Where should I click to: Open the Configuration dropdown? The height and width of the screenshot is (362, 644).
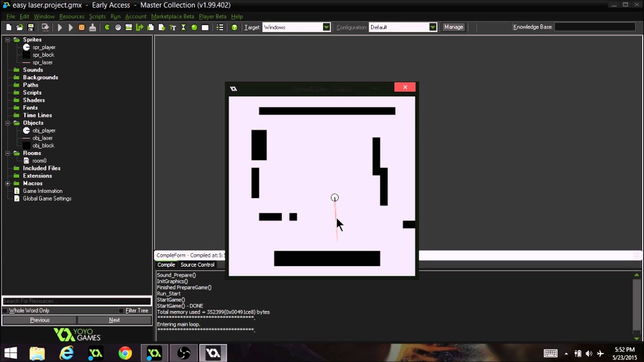433,27
